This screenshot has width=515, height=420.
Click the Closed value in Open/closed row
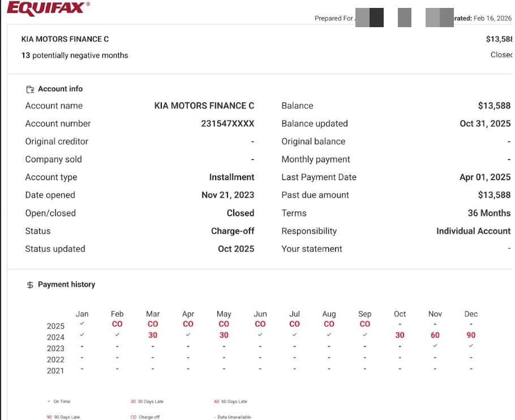pyautogui.click(x=241, y=213)
